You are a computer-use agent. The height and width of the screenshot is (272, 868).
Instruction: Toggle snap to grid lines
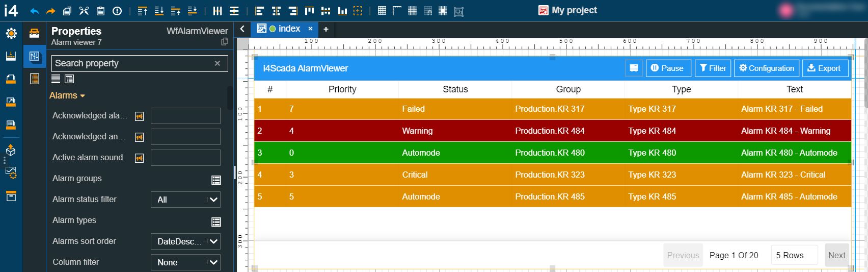click(x=413, y=11)
